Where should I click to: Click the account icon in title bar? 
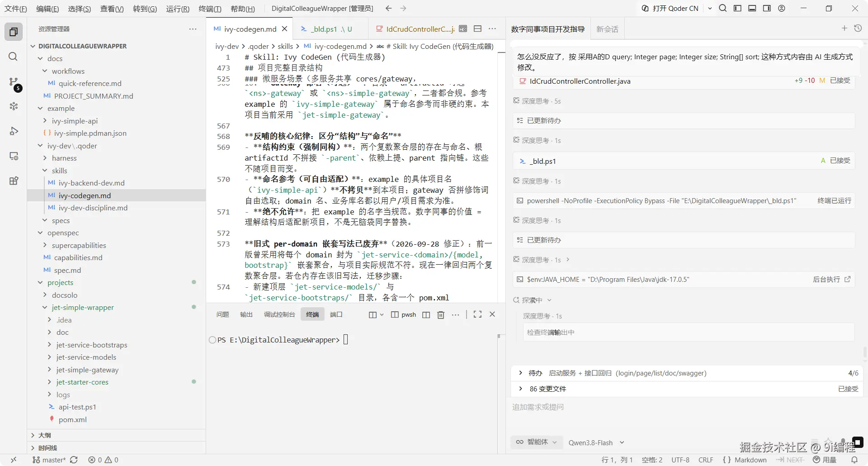pos(782,8)
